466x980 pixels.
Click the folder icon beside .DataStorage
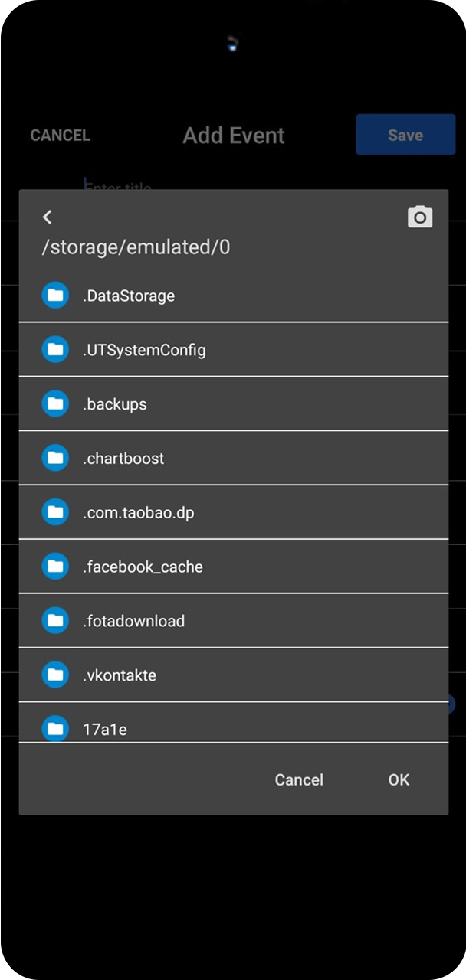pos(55,295)
